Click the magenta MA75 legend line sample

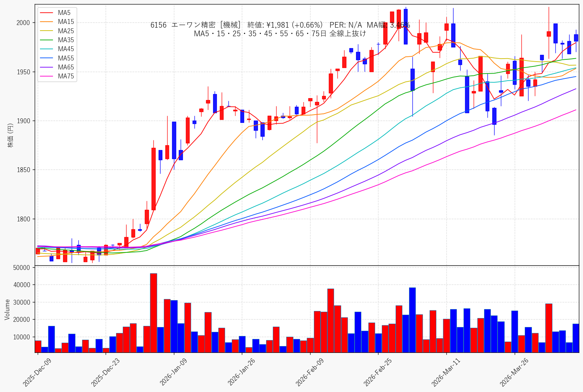click(47, 77)
